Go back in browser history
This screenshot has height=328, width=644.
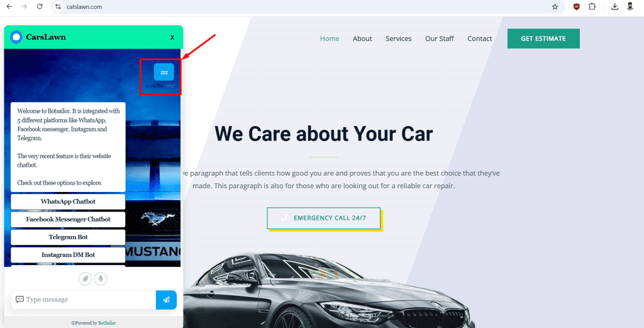(9, 6)
